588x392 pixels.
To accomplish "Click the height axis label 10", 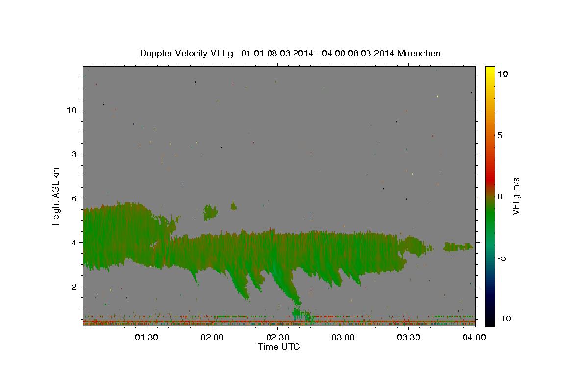I will click(71, 110).
